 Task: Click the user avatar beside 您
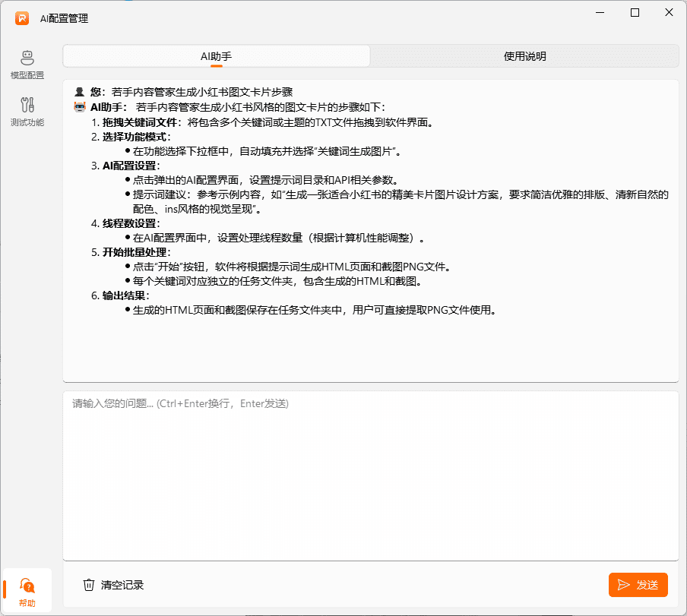(x=79, y=91)
